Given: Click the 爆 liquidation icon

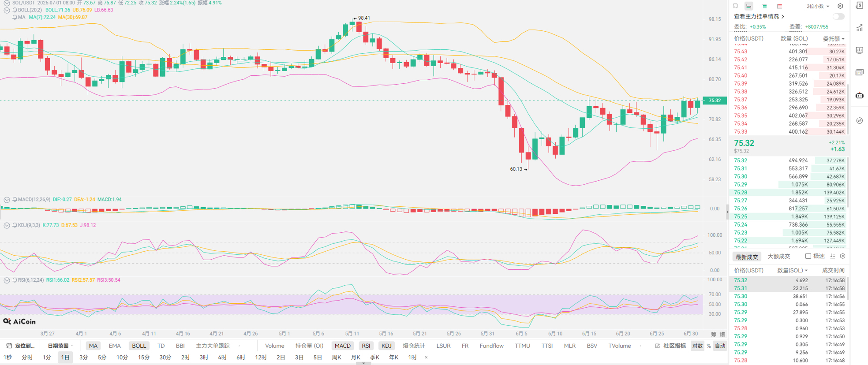Looking at the screenshot, I should click(x=722, y=335).
